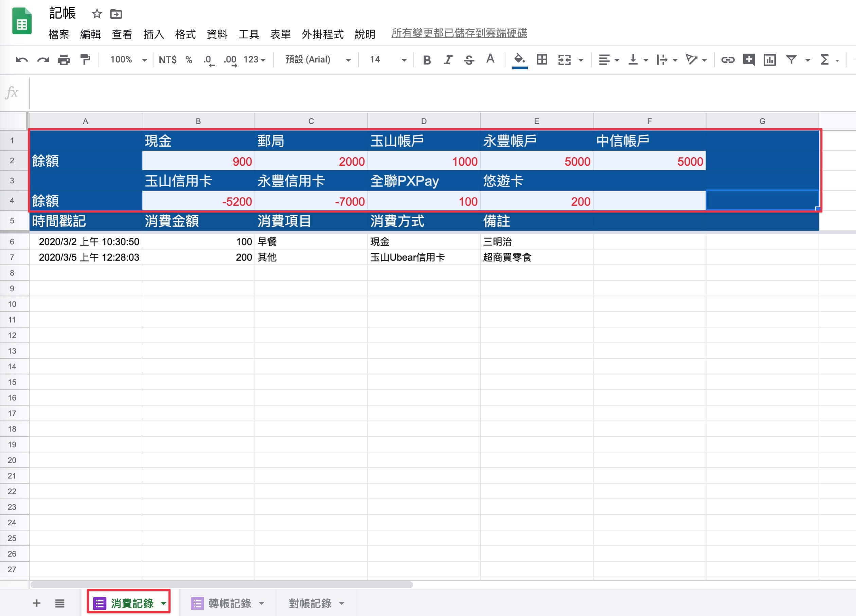Open the merge cells options arrow
This screenshot has width=856, height=616.
pos(581,60)
